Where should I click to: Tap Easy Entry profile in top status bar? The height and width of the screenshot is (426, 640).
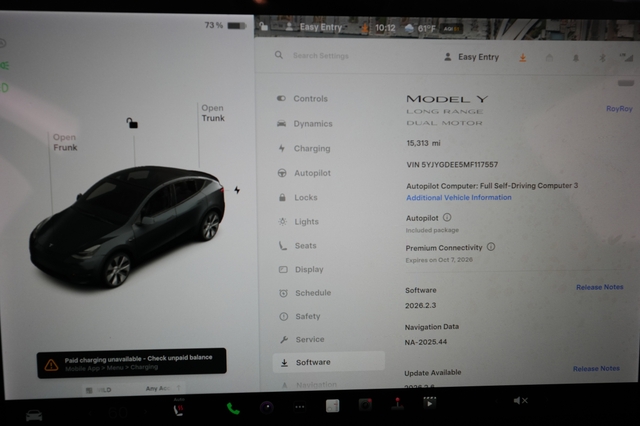[x=313, y=27]
